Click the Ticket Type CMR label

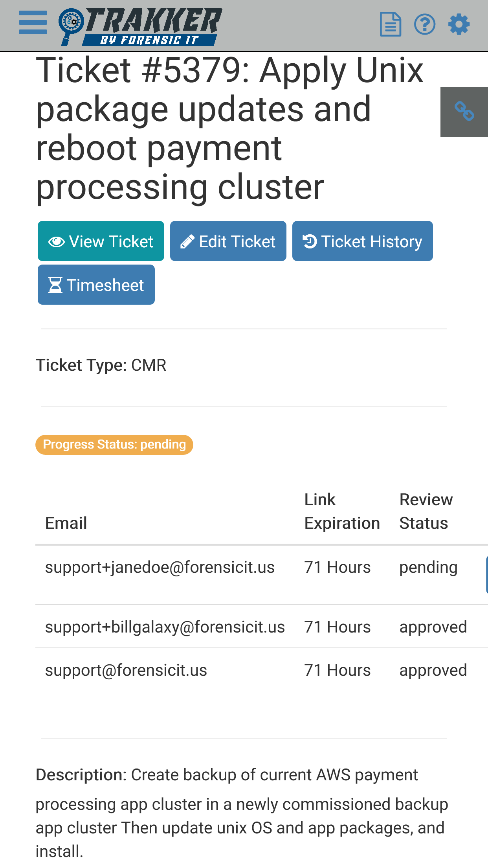101,365
